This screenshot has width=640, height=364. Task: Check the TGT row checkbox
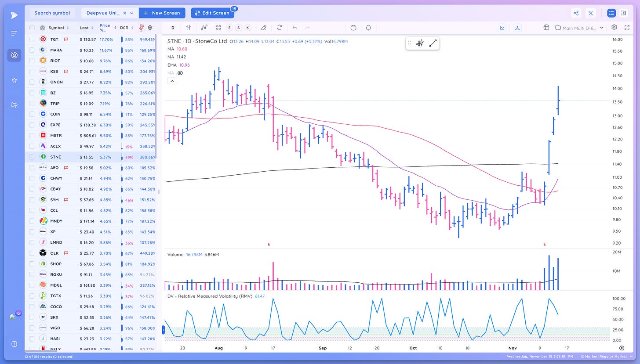[x=32, y=39]
